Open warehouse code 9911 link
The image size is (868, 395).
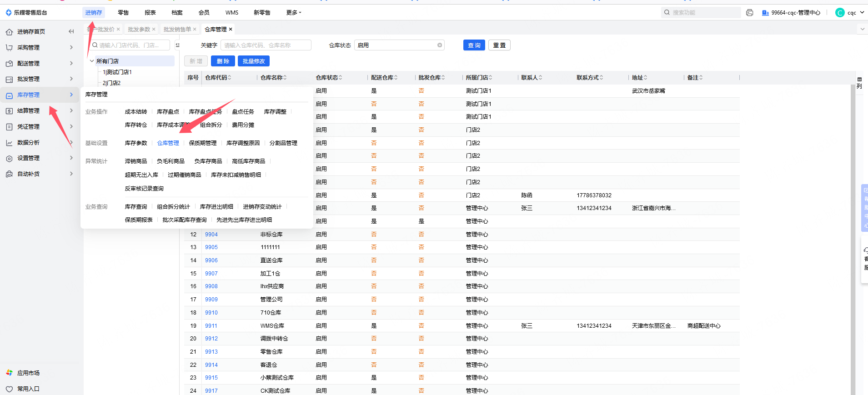211,326
